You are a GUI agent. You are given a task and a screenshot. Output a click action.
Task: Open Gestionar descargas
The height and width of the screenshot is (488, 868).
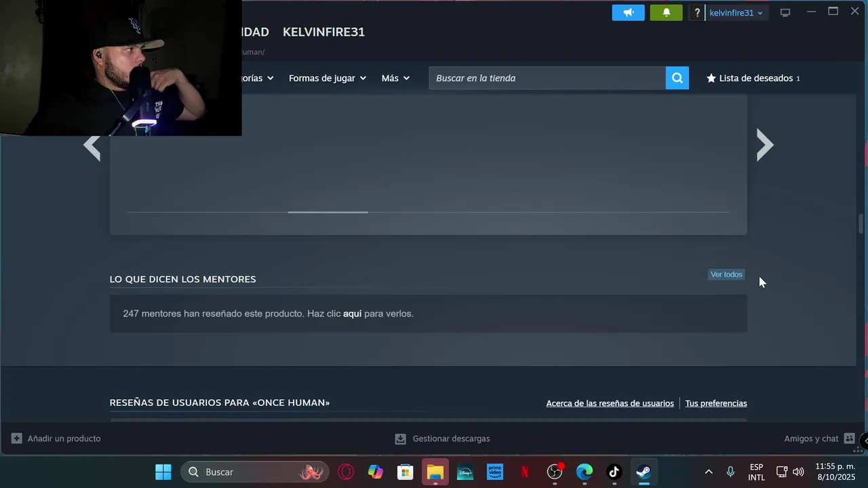point(442,439)
